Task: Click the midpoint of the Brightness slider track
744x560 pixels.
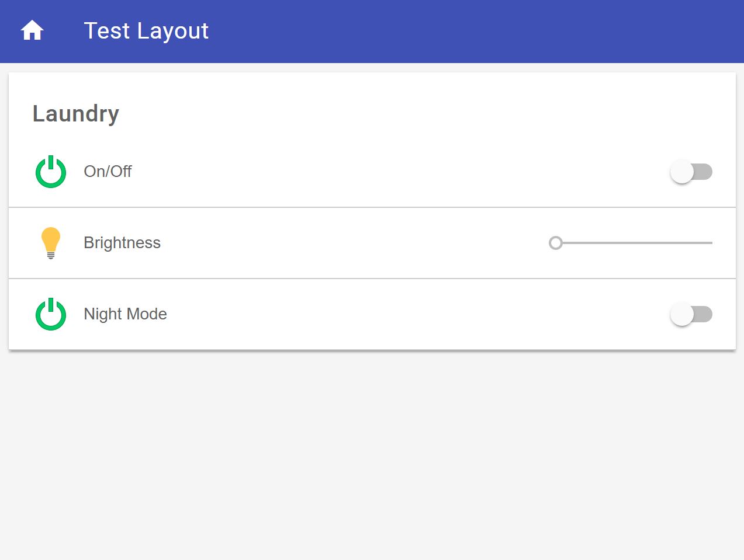Action: 634,243
